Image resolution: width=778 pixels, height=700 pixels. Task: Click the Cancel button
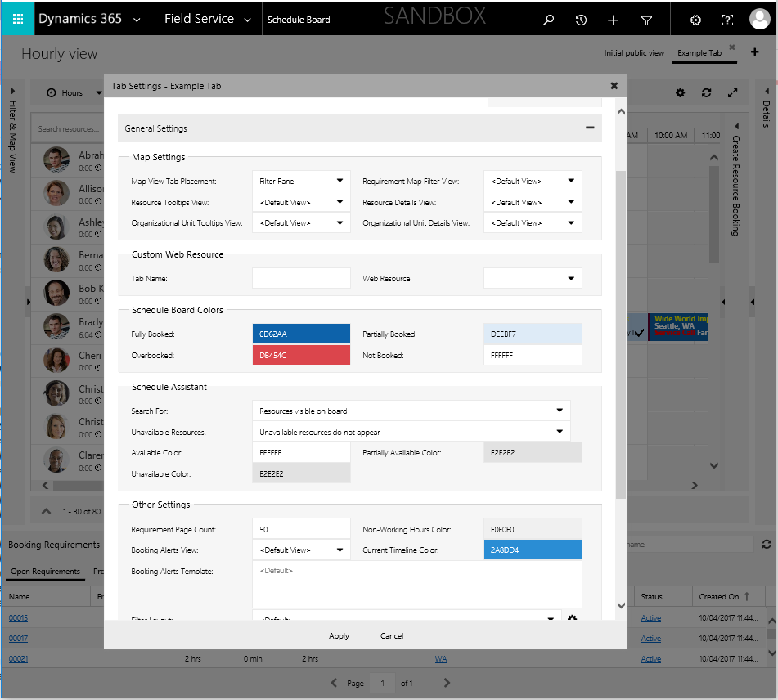pyautogui.click(x=392, y=635)
